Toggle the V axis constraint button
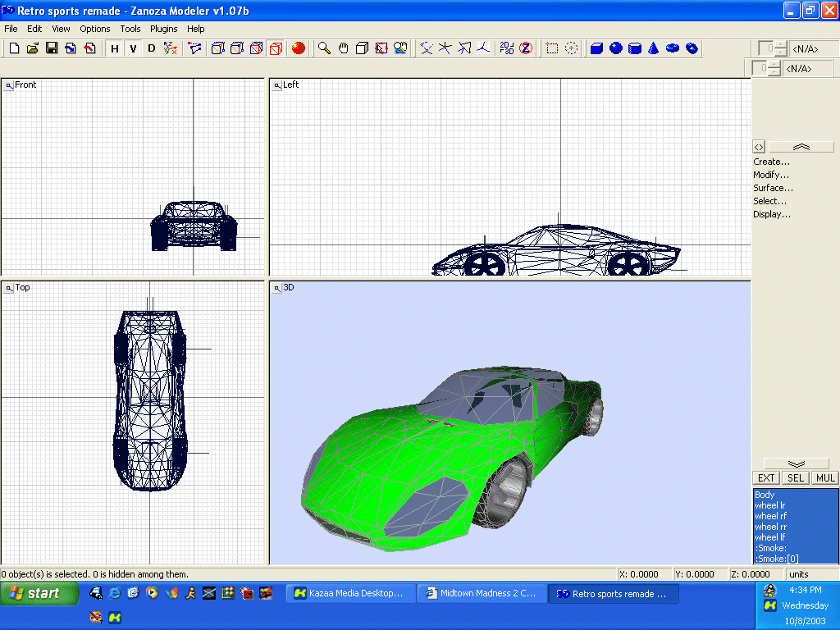Viewport: 840px width, 630px height. point(133,48)
